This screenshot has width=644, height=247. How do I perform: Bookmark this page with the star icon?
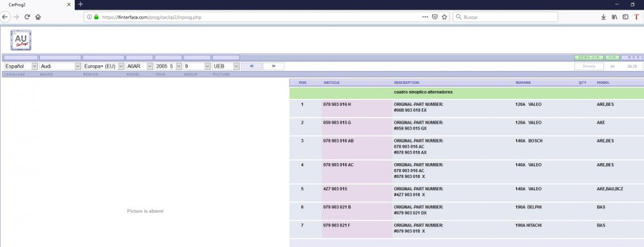[x=444, y=17]
